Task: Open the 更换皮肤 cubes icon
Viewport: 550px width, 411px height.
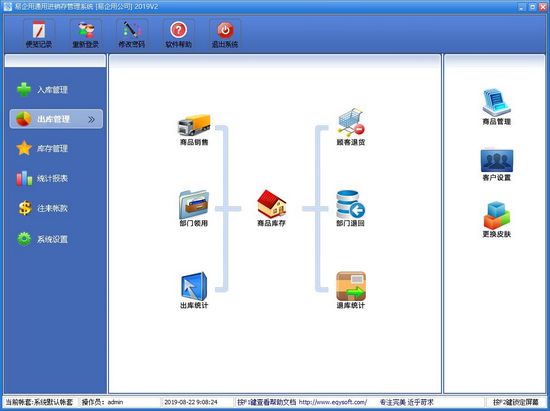Action: pos(497,215)
